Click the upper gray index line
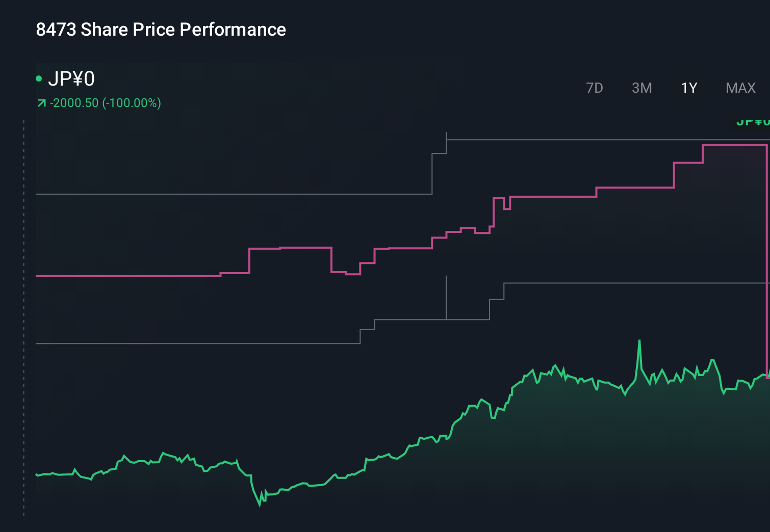Viewport: 770px width, 532px height. click(204, 193)
